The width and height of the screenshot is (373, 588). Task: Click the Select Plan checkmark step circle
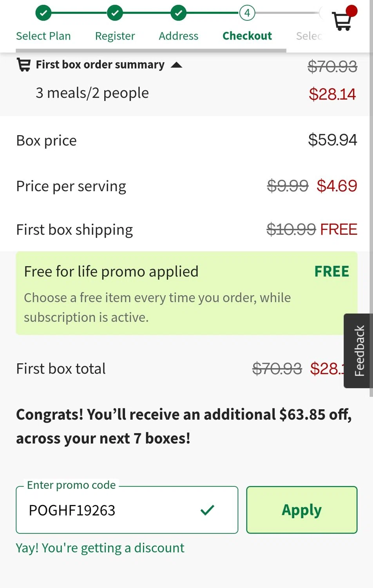[x=43, y=13]
